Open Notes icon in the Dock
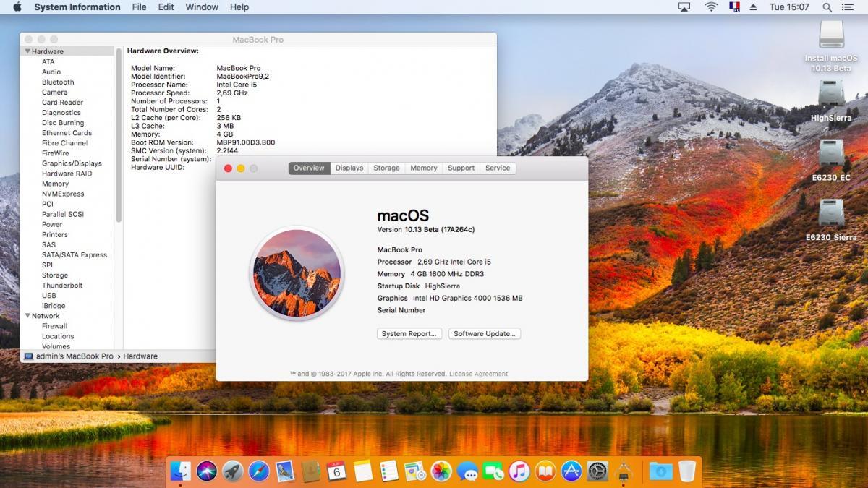Viewport: 868px width, 488px height. coord(363,471)
